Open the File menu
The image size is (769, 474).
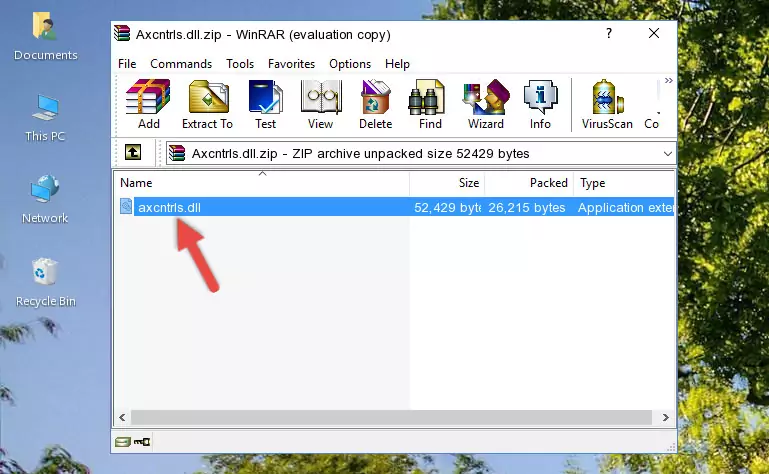[127, 64]
